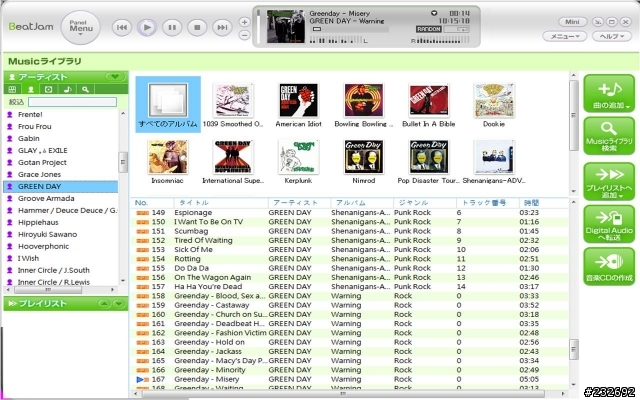The height and width of the screenshot is (400, 640).
Task: Click Digital Audioへ転送 transfer button
Action: (x=609, y=224)
